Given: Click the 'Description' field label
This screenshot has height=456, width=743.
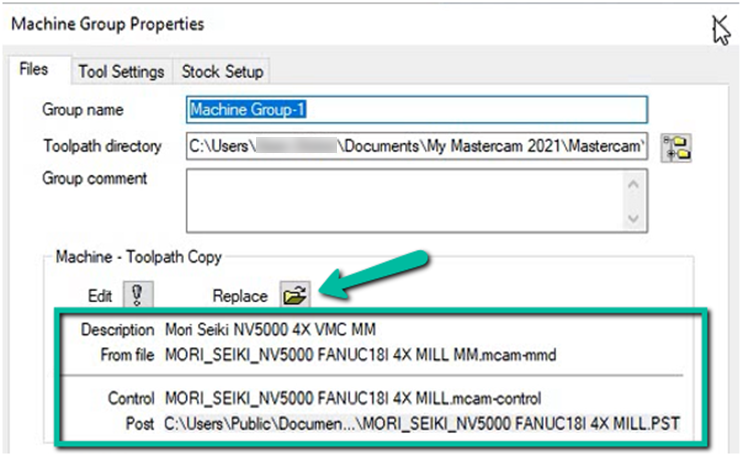Looking at the screenshot, I should click(118, 329).
